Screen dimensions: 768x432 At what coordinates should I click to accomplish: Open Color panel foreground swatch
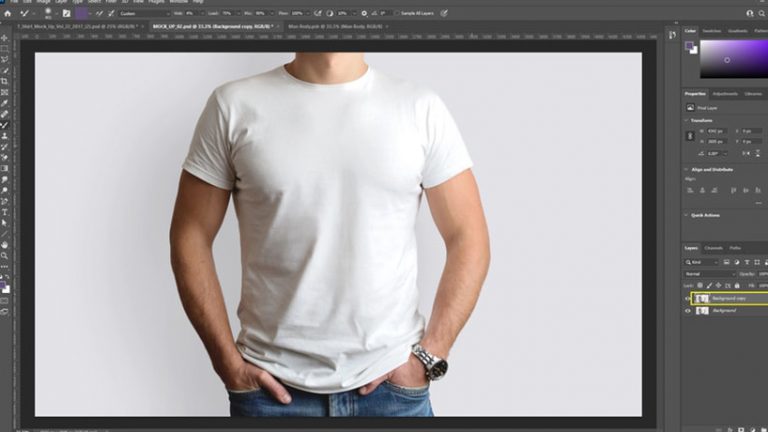point(689,46)
